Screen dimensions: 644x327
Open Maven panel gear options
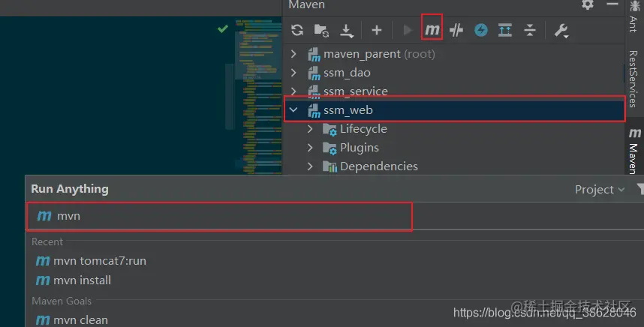pos(587,4)
